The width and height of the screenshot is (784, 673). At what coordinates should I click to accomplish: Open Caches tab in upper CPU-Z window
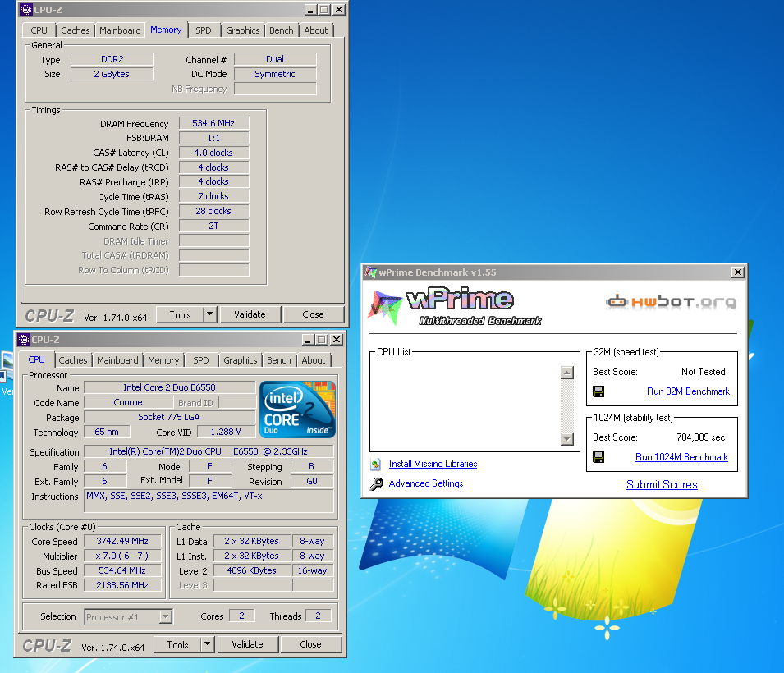(x=75, y=30)
